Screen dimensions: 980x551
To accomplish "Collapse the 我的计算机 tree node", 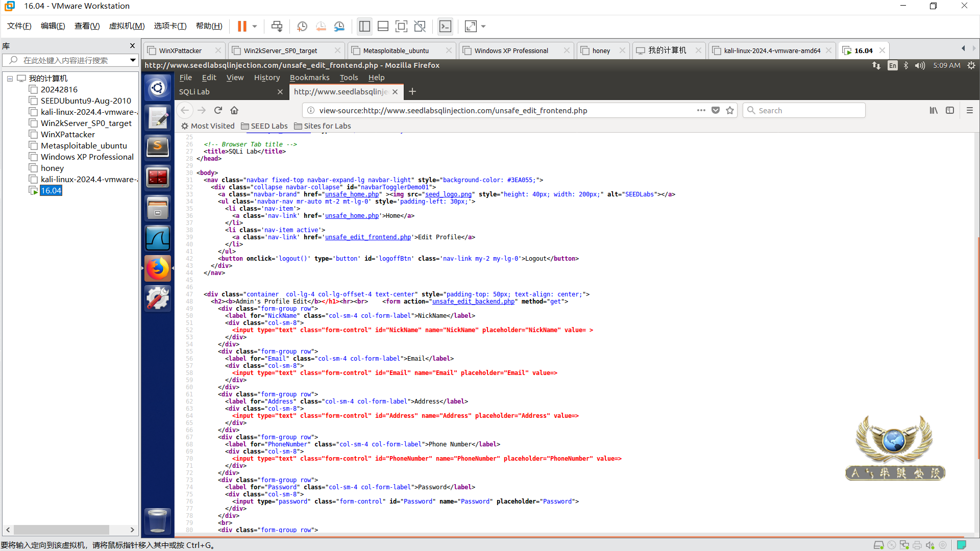I will point(10,79).
